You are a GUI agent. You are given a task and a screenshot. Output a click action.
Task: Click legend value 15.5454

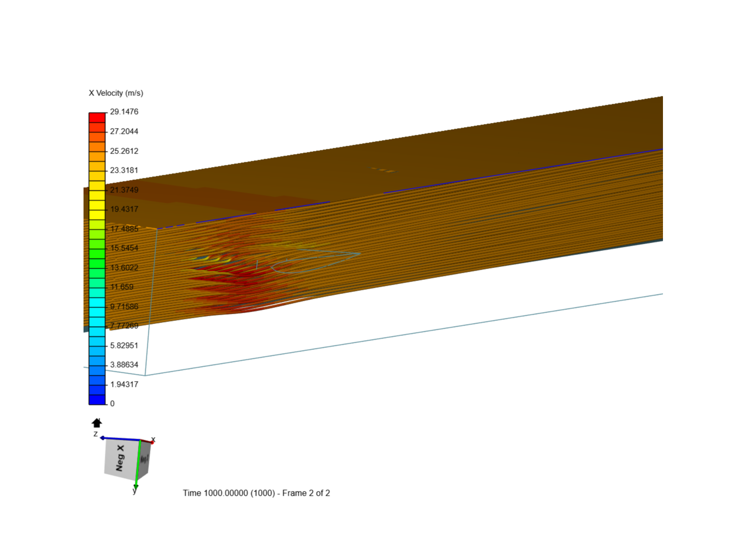click(124, 248)
